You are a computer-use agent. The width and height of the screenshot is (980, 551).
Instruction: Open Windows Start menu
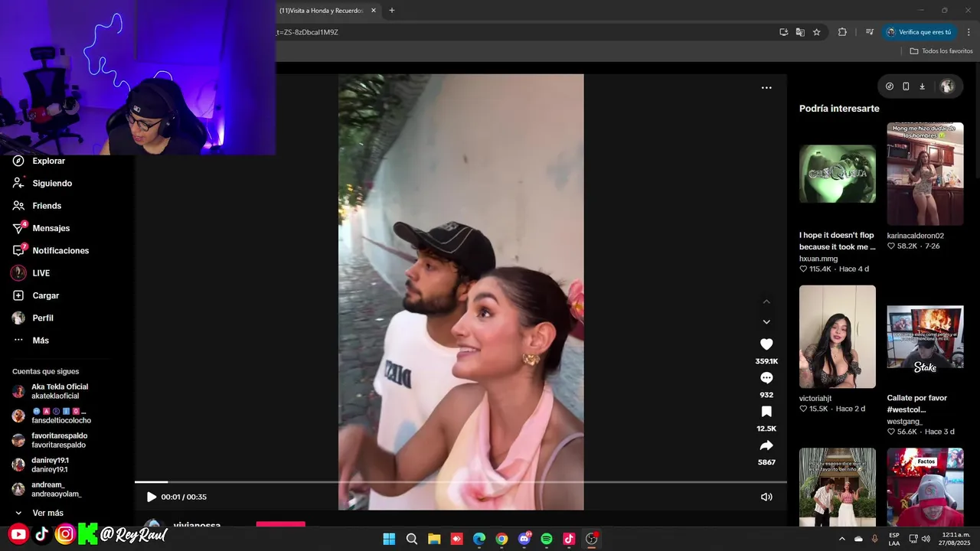pyautogui.click(x=389, y=539)
